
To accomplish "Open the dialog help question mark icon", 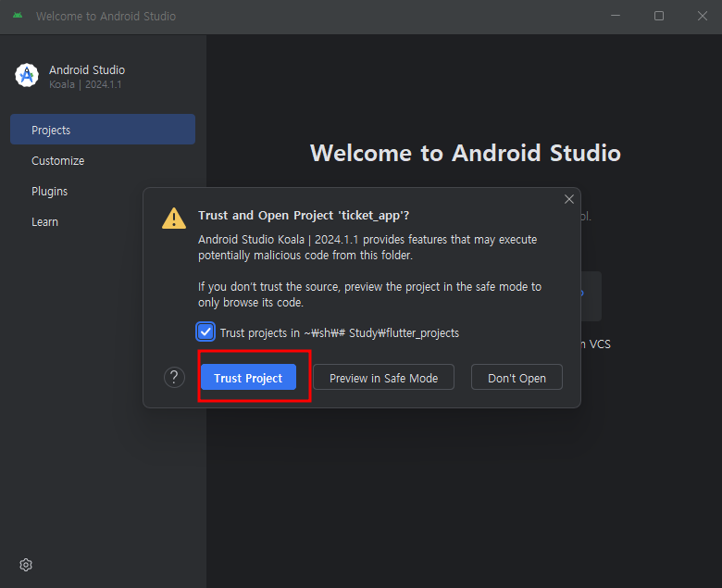I will point(174,378).
